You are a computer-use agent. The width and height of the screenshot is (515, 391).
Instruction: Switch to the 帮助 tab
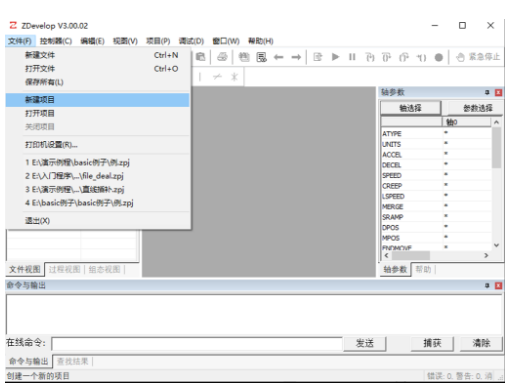click(x=423, y=269)
